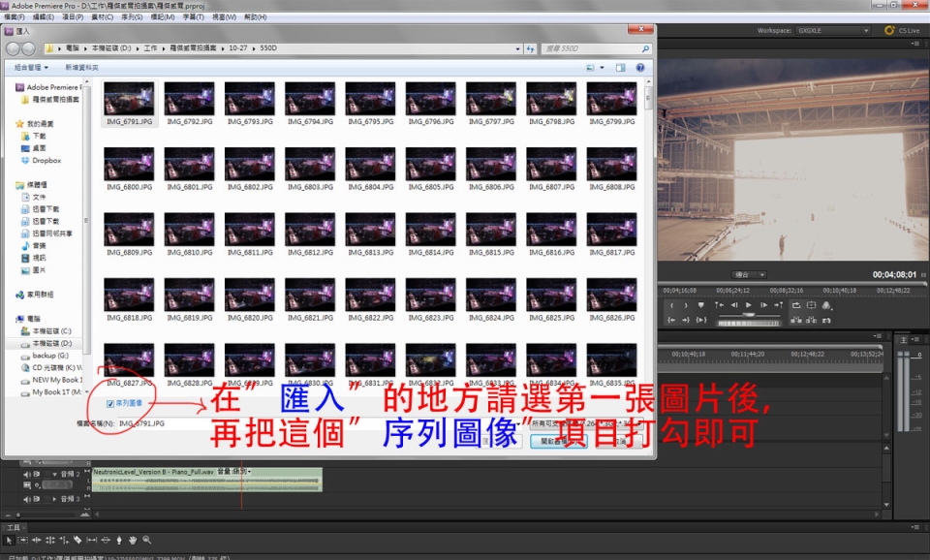Set an In point with the brace icon
Screen dimensions: 930x560
click(670, 306)
